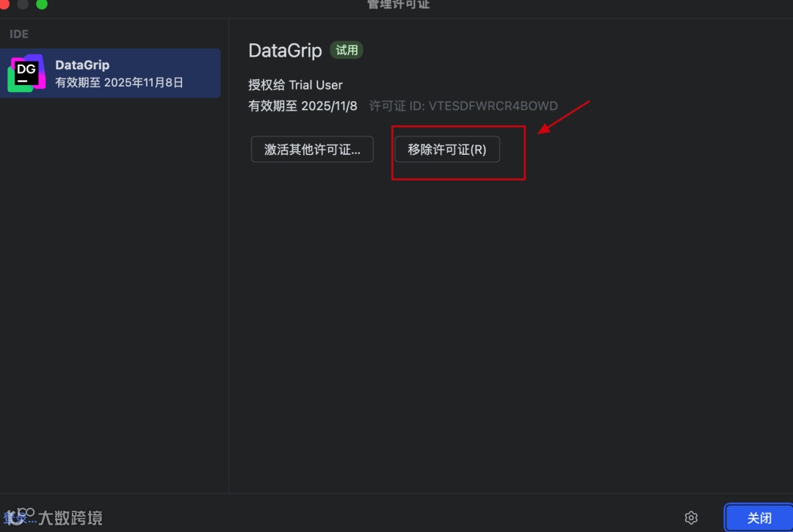The height and width of the screenshot is (532, 793).
Task: Click the license ID VTESDFWRCR4BOWD text
Action: (493, 106)
